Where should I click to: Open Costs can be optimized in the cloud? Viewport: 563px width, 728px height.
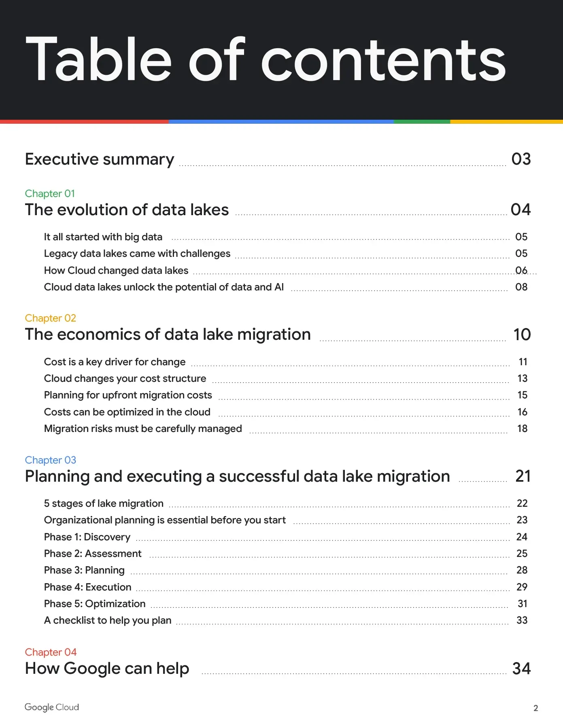pyautogui.click(x=127, y=412)
